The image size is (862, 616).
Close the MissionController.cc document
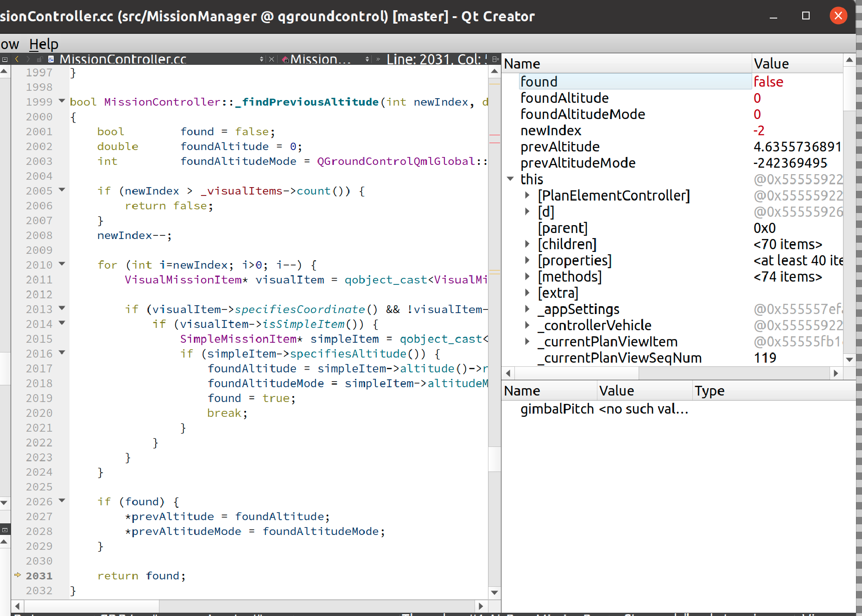coord(272,59)
